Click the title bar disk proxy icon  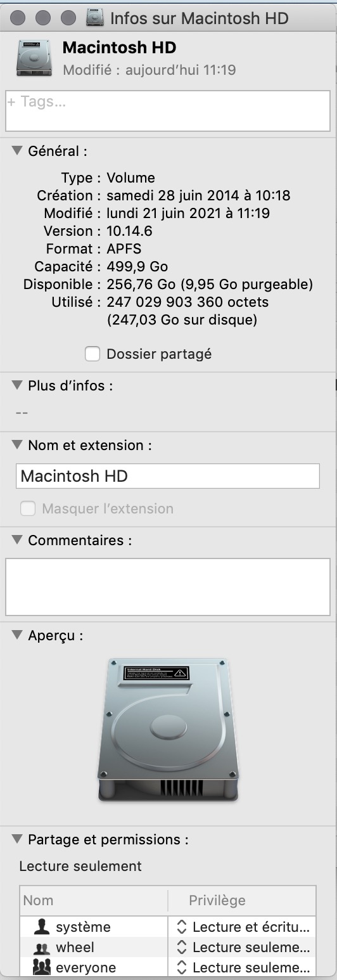tap(95, 17)
